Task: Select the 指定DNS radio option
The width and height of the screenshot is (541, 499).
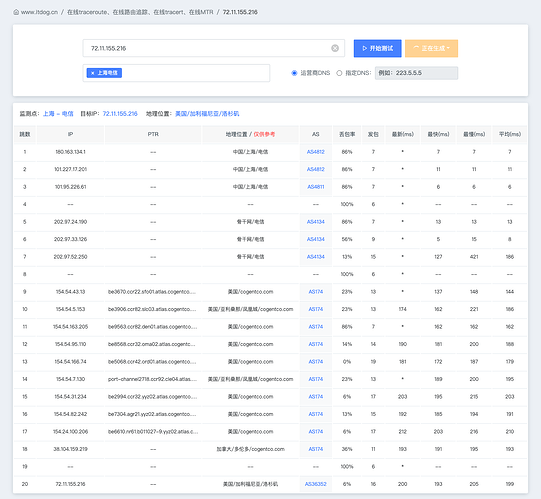Action: click(x=339, y=73)
